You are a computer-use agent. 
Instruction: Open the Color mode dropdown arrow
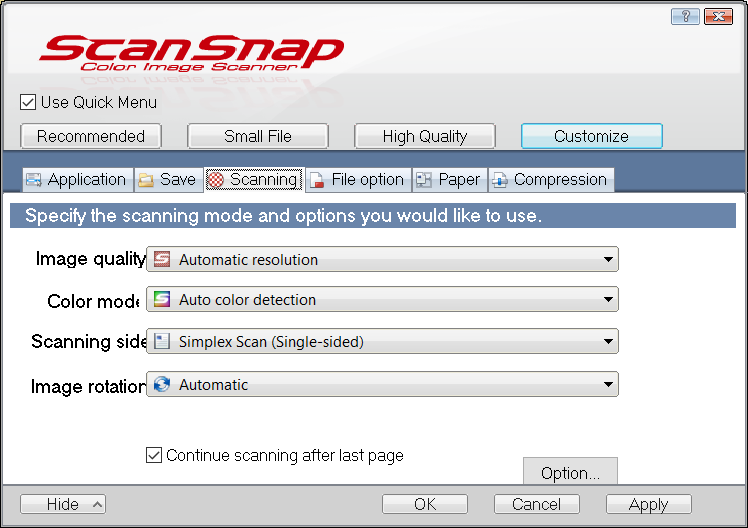point(608,300)
